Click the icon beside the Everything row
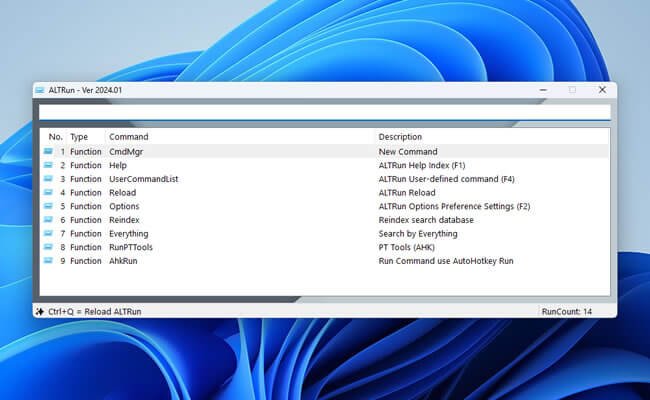Image resolution: width=650 pixels, height=400 pixels. [48, 233]
